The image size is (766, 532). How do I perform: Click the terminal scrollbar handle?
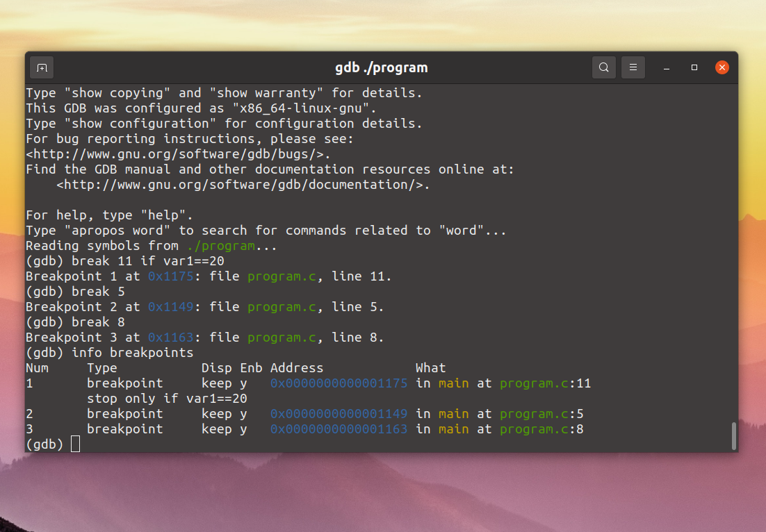(734, 436)
